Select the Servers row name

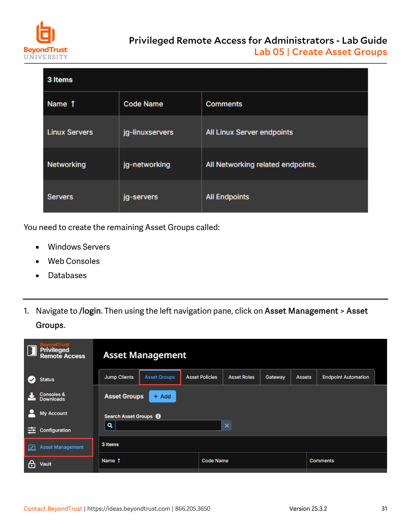point(60,197)
